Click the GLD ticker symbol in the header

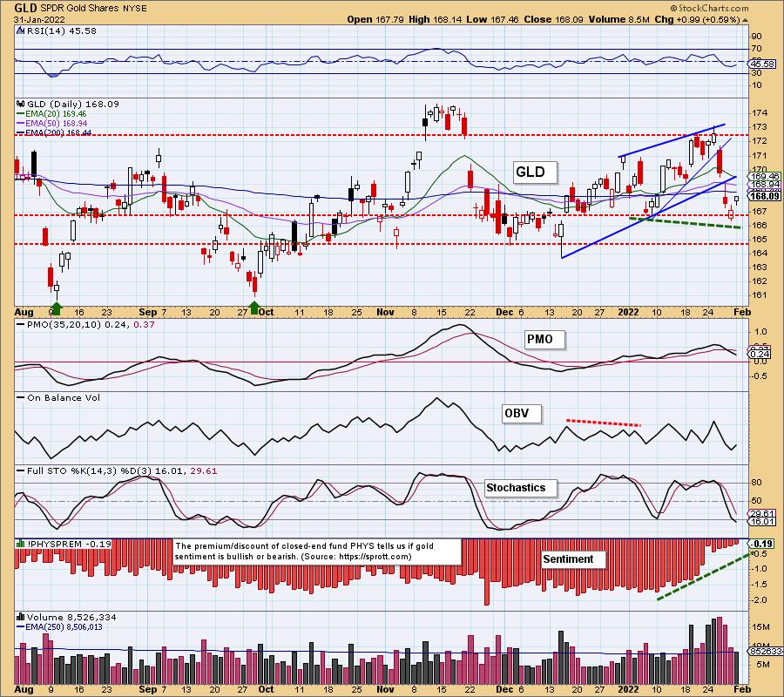coord(24,8)
